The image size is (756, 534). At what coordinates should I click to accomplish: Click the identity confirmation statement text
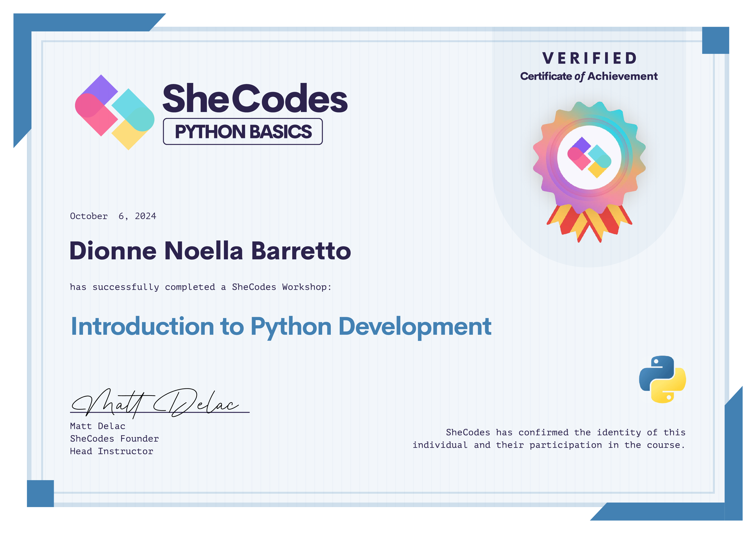click(x=549, y=439)
